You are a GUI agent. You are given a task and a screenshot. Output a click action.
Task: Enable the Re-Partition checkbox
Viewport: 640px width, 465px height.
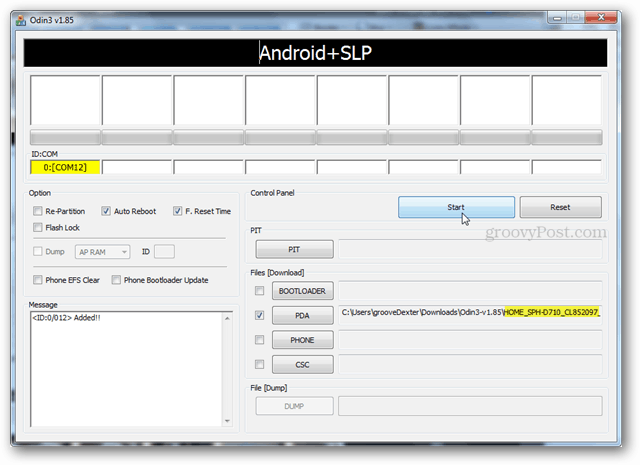pos(38,211)
